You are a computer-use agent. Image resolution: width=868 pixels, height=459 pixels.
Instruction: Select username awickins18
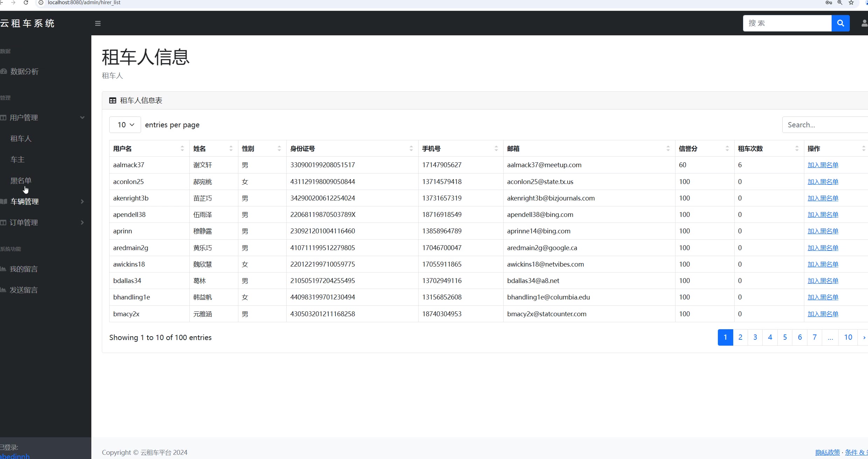click(129, 264)
